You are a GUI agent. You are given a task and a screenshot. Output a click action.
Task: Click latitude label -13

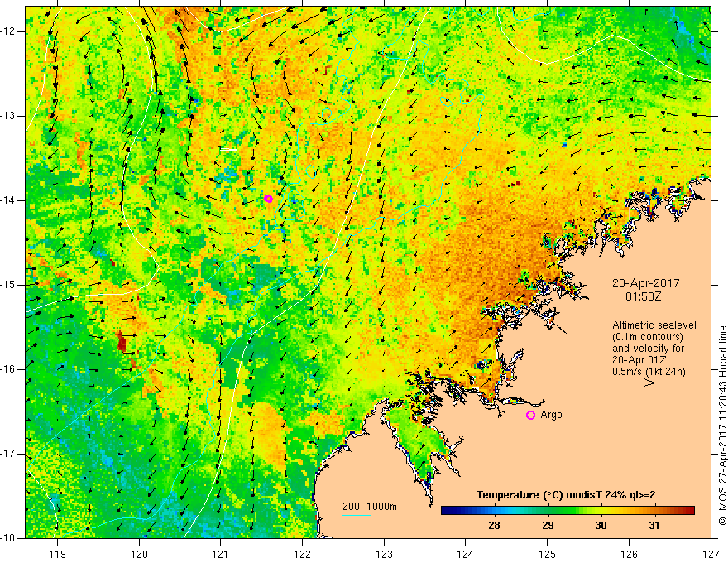[10, 116]
